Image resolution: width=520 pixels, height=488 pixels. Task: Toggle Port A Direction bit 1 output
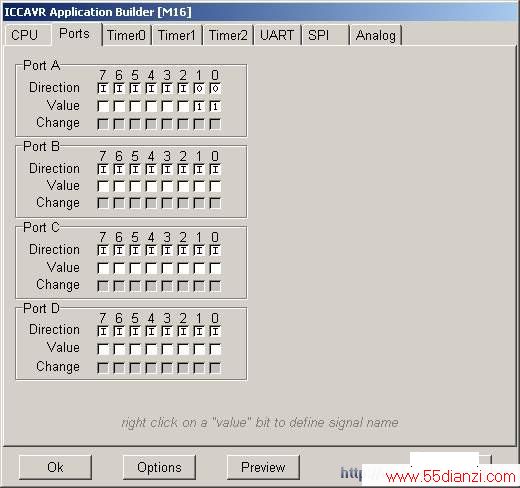click(199, 89)
